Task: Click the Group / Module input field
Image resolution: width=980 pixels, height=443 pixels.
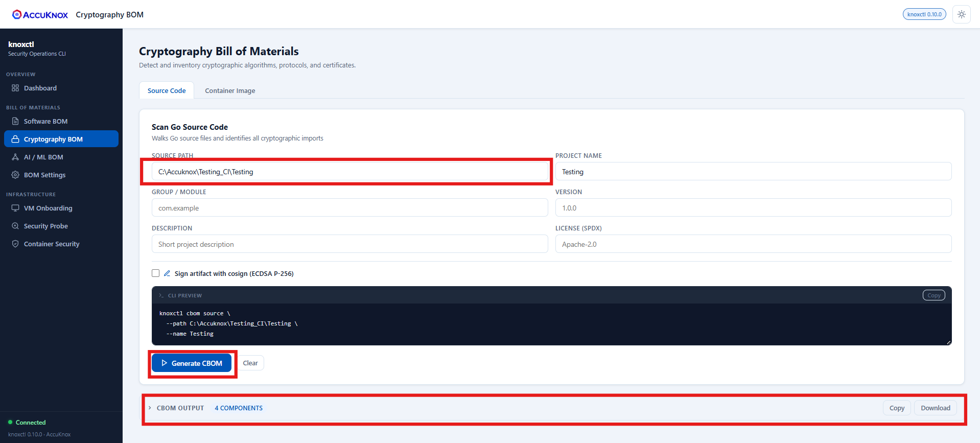Action: 350,208
